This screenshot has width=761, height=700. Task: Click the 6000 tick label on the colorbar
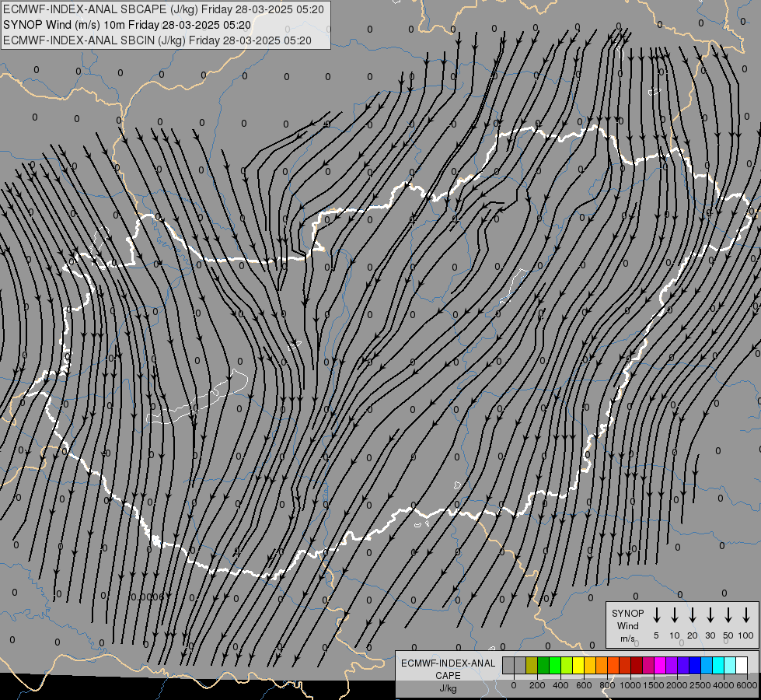[747, 685]
